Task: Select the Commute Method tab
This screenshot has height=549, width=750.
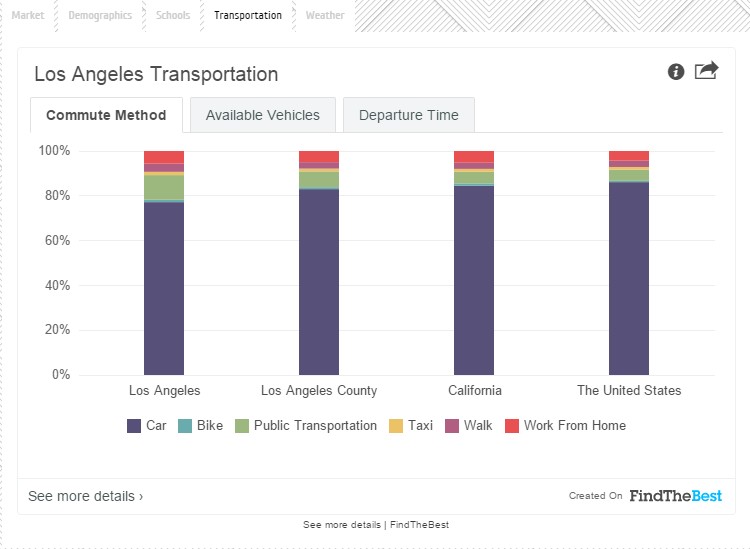Action: [x=106, y=115]
